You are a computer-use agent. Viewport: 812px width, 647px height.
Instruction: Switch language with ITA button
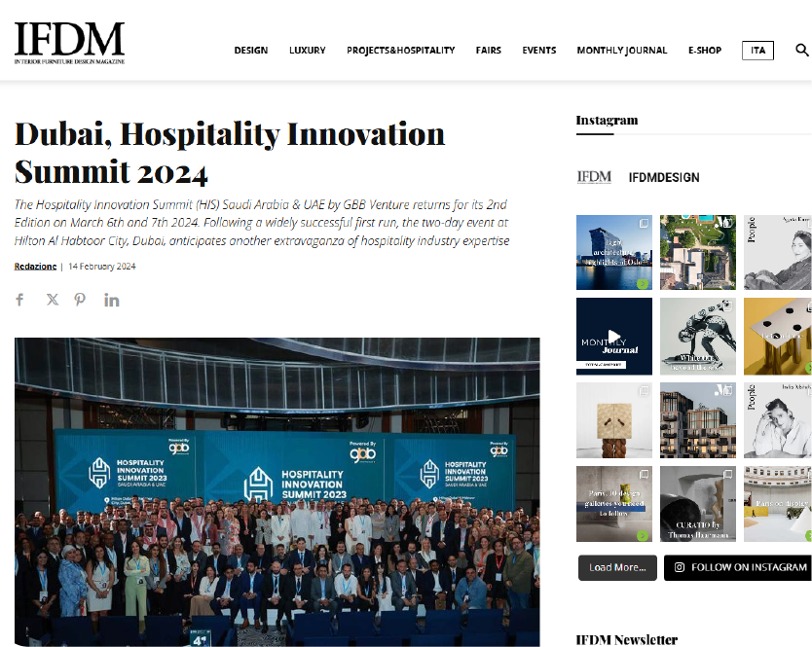coord(757,51)
